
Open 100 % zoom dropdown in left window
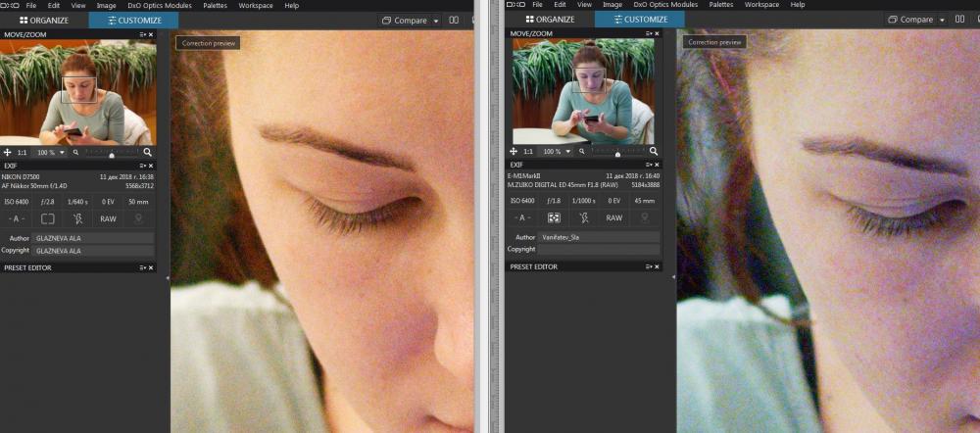click(49, 153)
